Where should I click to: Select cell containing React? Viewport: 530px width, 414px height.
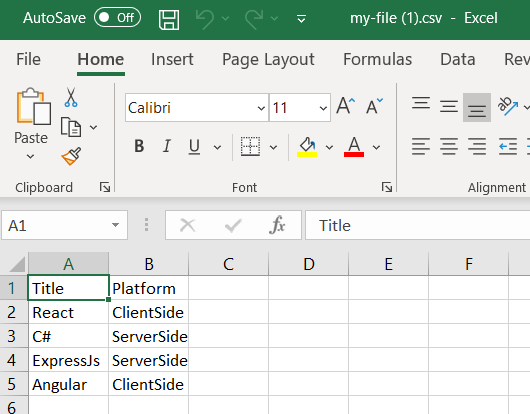click(x=69, y=312)
